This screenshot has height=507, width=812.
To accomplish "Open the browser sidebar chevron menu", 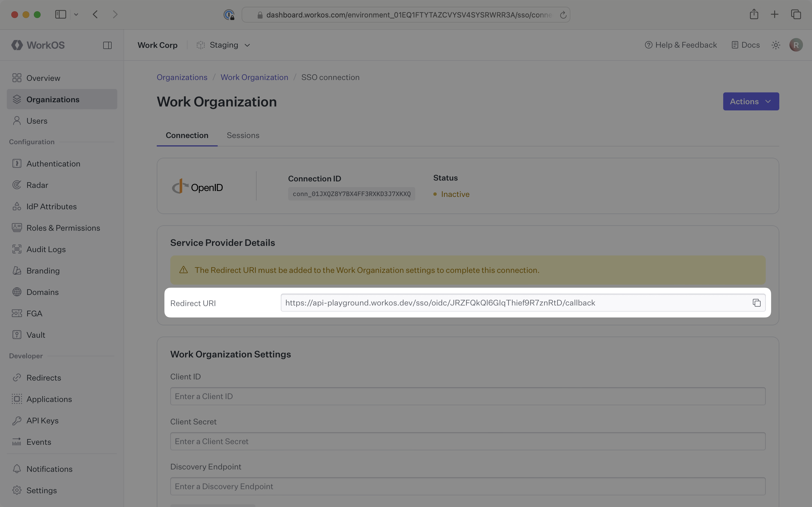I will 76,14.
